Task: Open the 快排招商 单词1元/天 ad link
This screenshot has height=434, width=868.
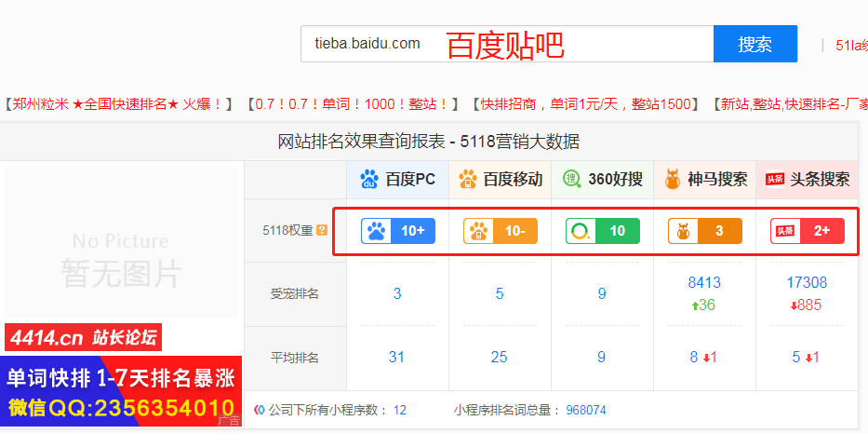Action: [585, 103]
